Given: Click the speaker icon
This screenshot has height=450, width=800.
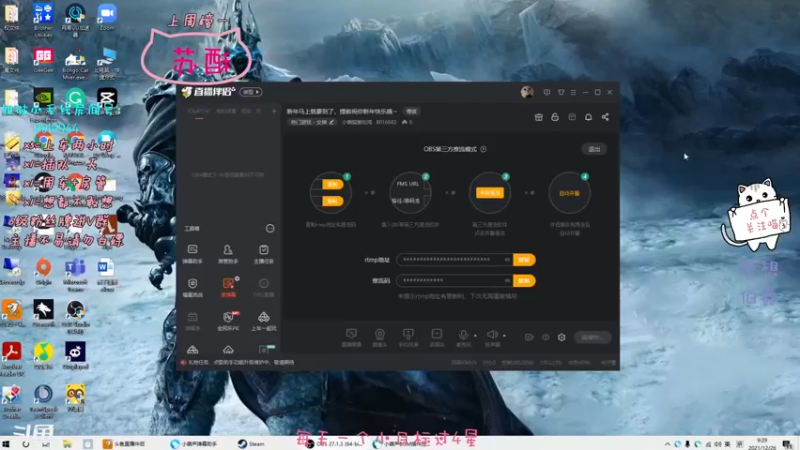Looking at the screenshot, I should click(492, 337).
